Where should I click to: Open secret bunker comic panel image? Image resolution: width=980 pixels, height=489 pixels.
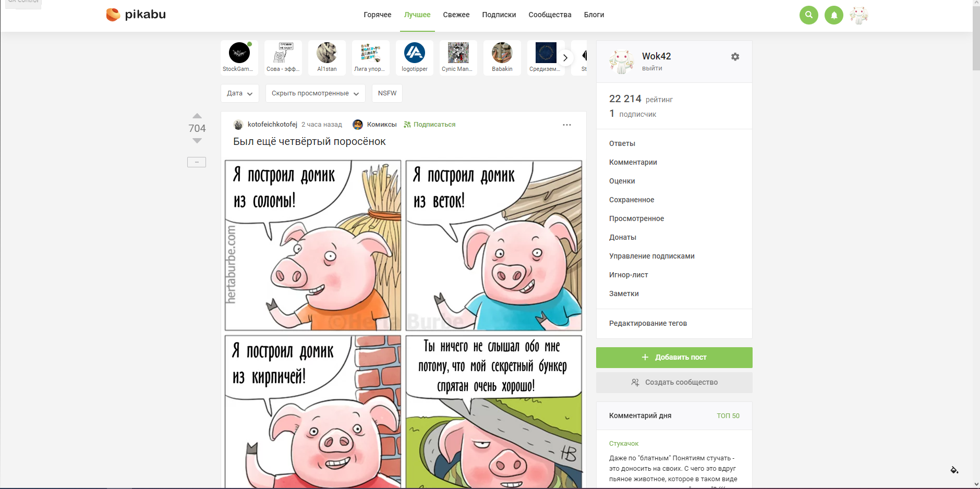point(493,412)
